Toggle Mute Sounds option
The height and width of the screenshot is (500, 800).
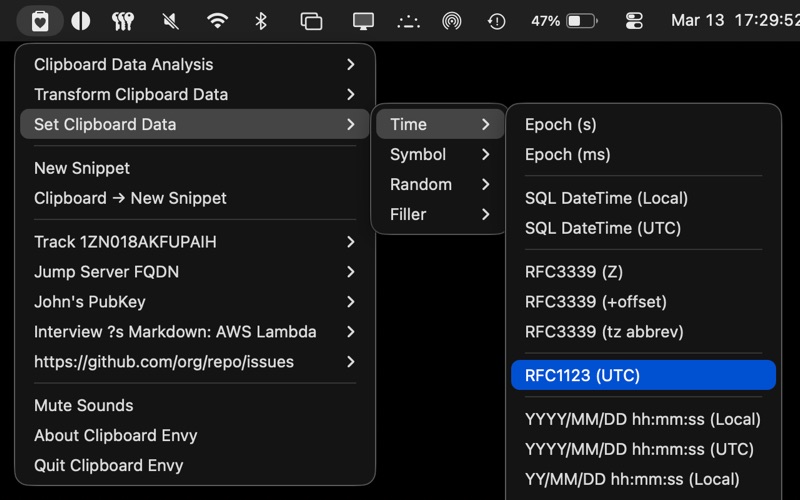tap(194, 406)
